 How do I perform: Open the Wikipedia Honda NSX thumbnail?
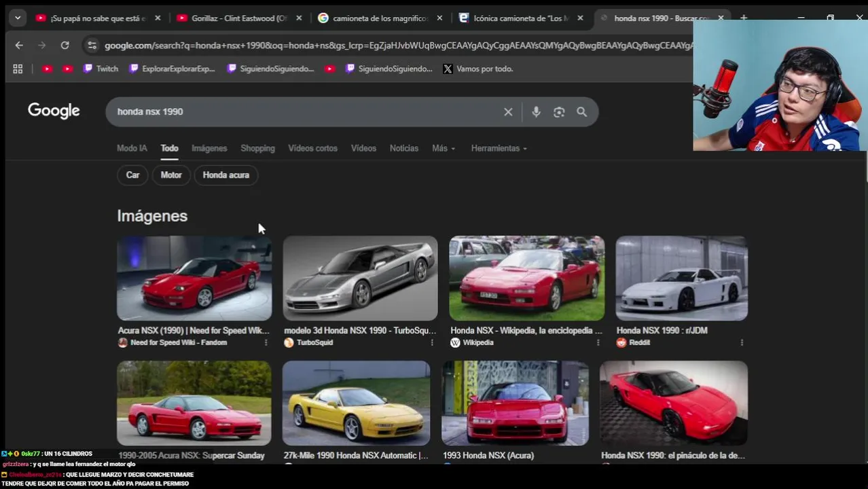(526, 278)
